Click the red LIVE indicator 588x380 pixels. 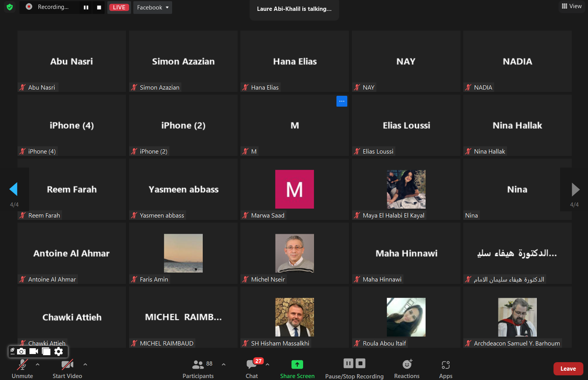pos(119,7)
